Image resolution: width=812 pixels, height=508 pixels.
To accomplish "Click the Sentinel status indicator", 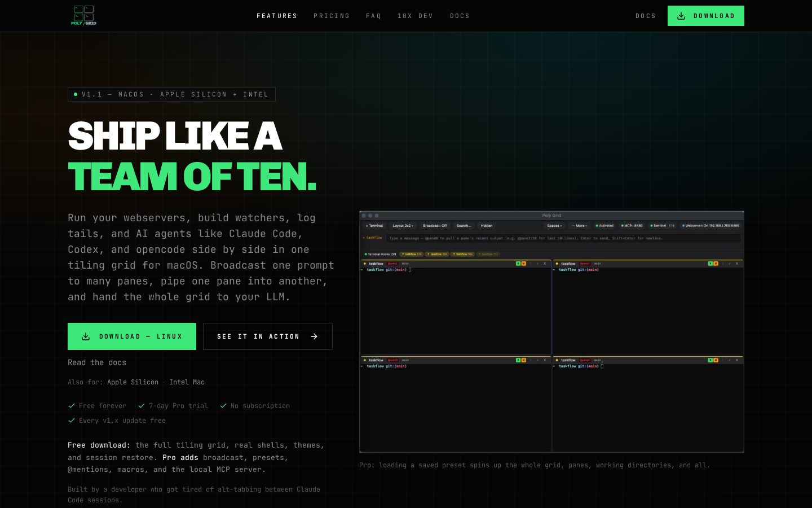I will click(x=663, y=226).
